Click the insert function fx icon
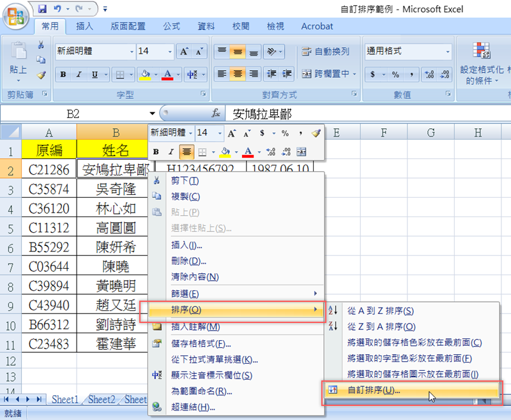Image resolution: width=511 pixels, height=420 pixels. 215,114
